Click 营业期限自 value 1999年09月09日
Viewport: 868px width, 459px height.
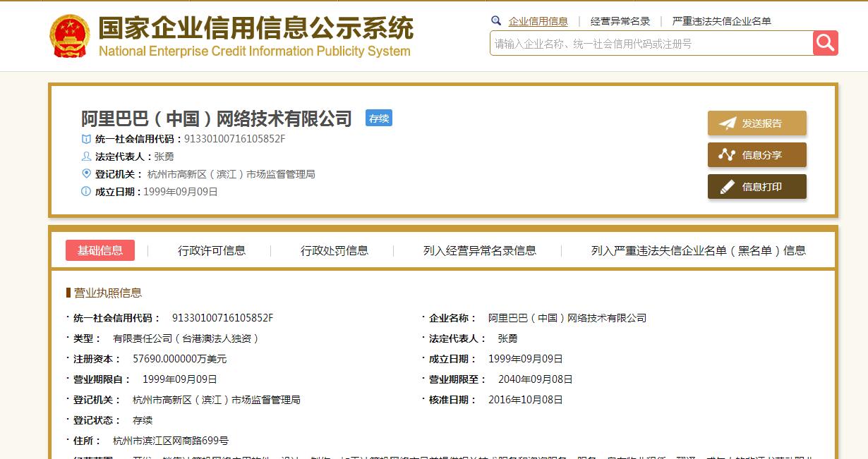(180, 379)
